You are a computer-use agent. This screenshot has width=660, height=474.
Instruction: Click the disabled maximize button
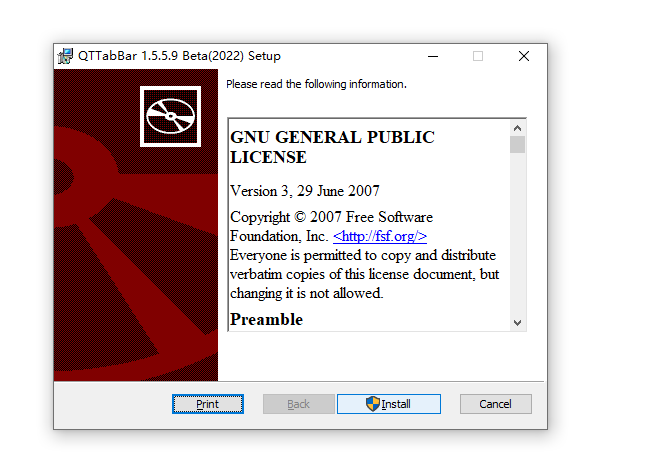(x=478, y=56)
